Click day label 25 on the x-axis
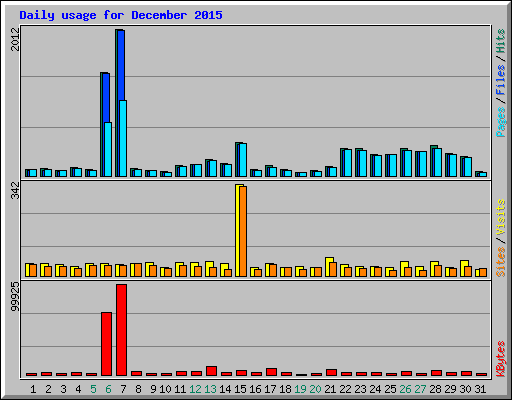Image resolution: width=512 pixels, height=400 pixels. [x=390, y=389]
